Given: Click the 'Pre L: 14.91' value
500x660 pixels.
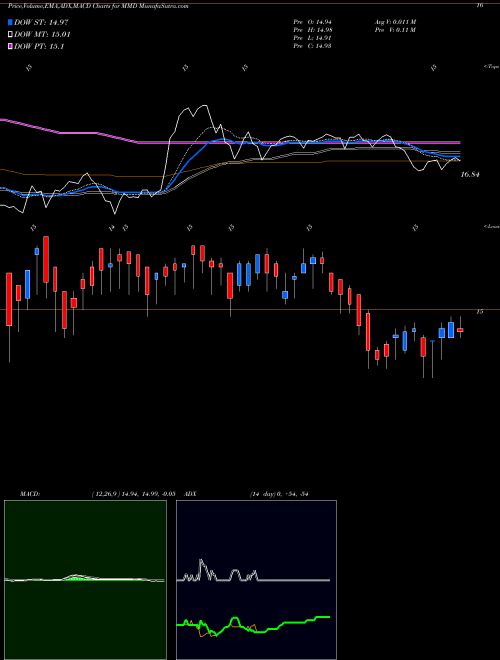Looking at the screenshot, I should click(x=313, y=38).
